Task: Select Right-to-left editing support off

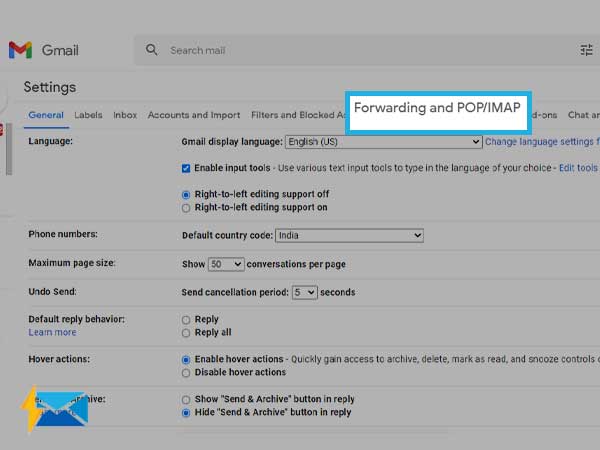Action: click(186, 195)
